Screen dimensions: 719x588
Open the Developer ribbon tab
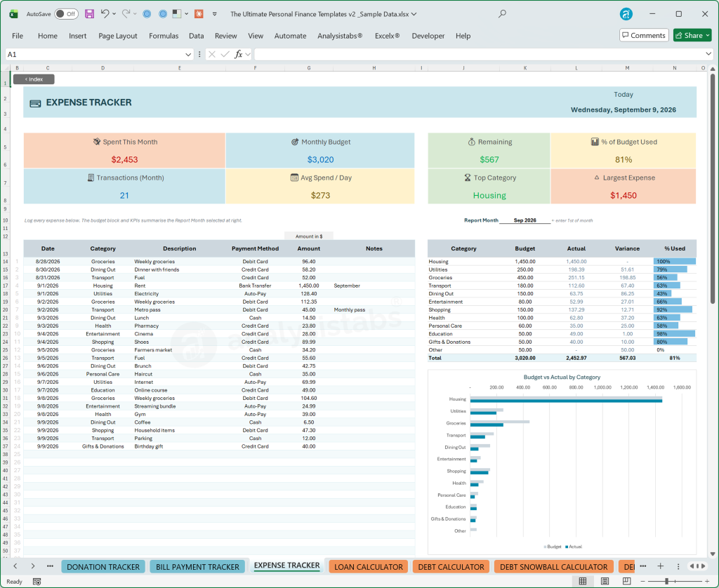coord(428,36)
